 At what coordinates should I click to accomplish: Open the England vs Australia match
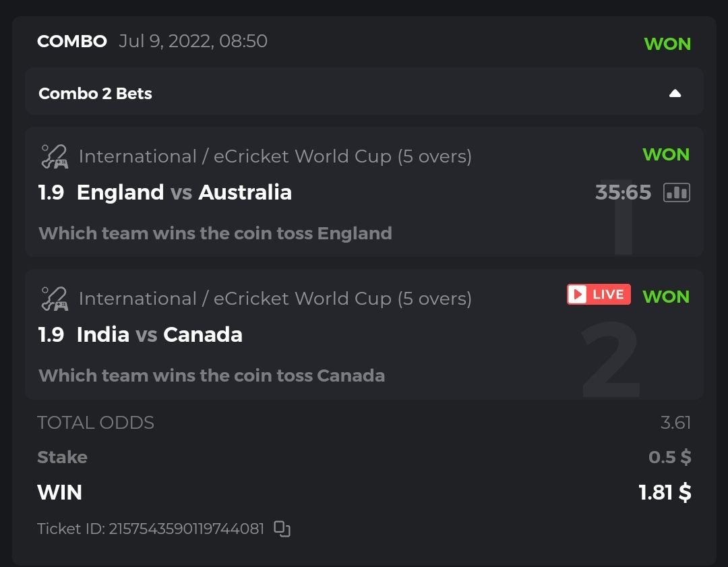tap(184, 193)
